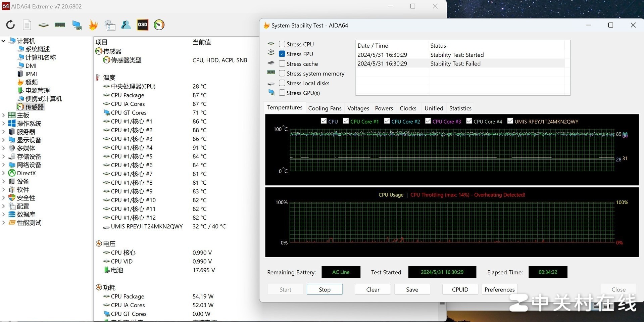The height and width of the screenshot is (322, 644).
Task: Click the monitor diagnostics toolbar icon
Action: click(77, 25)
